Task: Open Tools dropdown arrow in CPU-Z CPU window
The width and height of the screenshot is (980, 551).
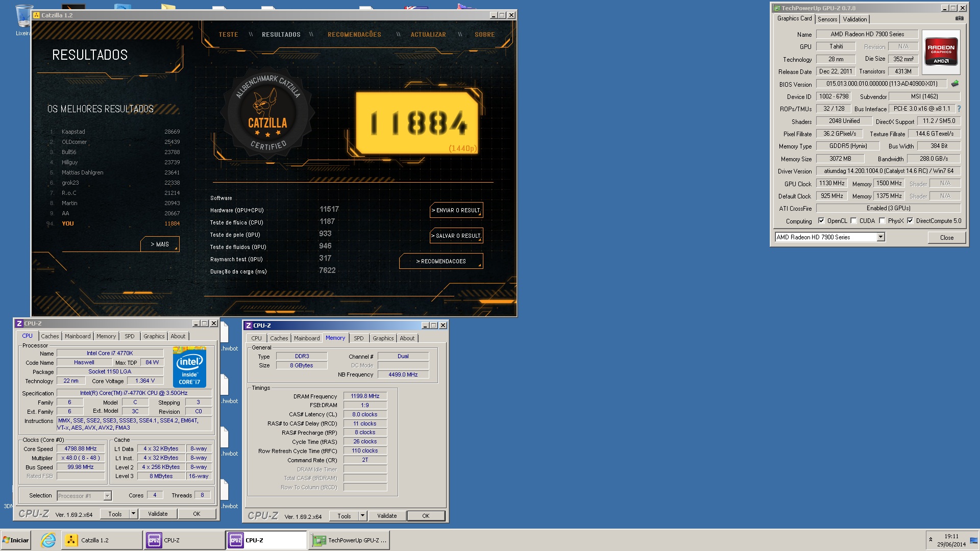Action: [133, 514]
